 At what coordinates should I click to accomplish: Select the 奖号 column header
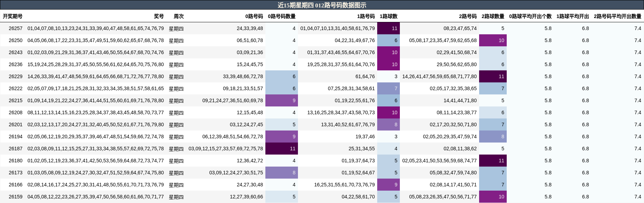(x=159, y=16)
